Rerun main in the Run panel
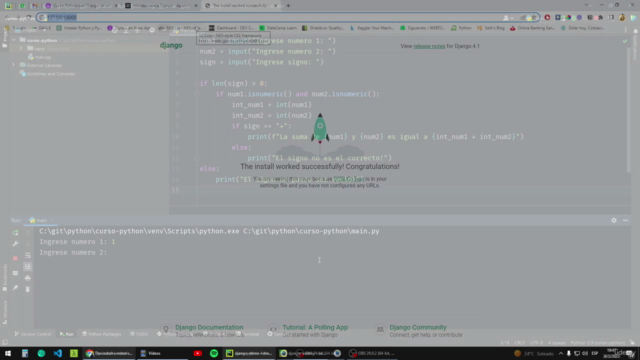Screen dimensions: 640x360 [x=16, y=233]
